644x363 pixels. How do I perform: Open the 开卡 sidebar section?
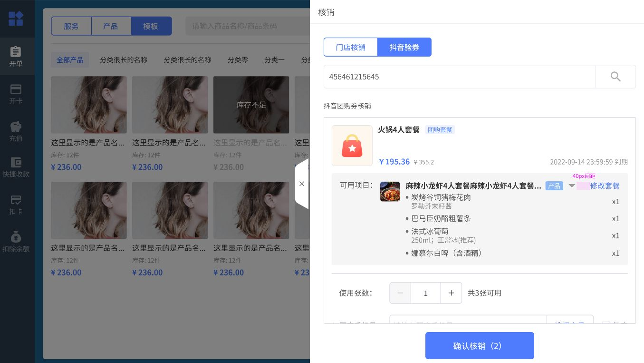[x=16, y=94]
